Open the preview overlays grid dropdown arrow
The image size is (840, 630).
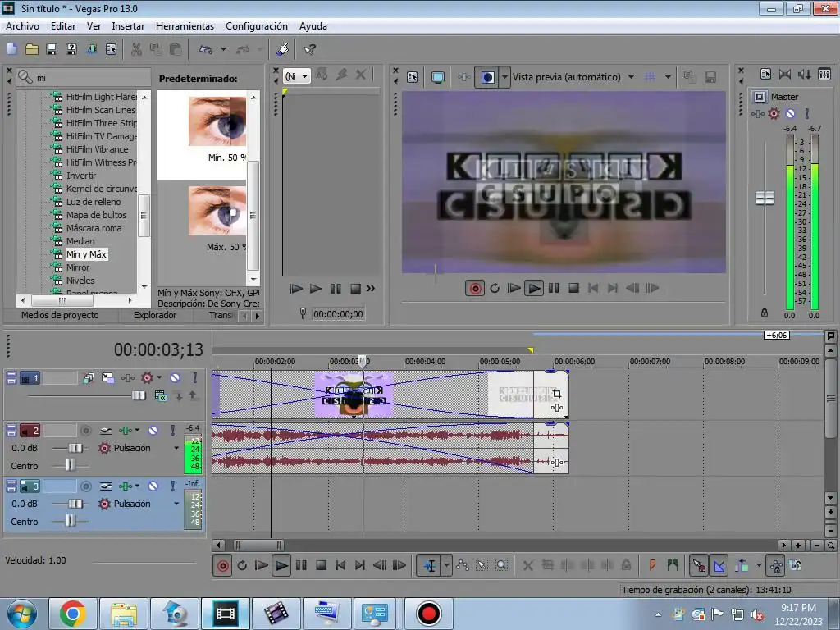(x=668, y=77)
